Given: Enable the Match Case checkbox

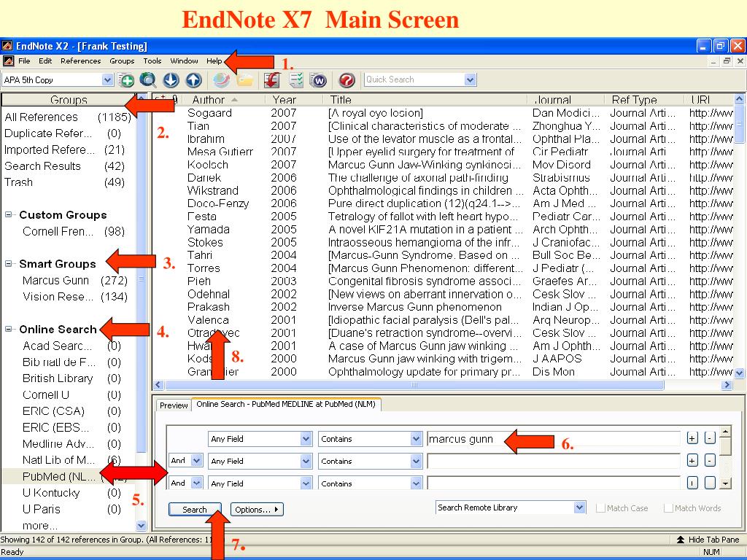Looking at the screenshot, I should tap(601, 508).
